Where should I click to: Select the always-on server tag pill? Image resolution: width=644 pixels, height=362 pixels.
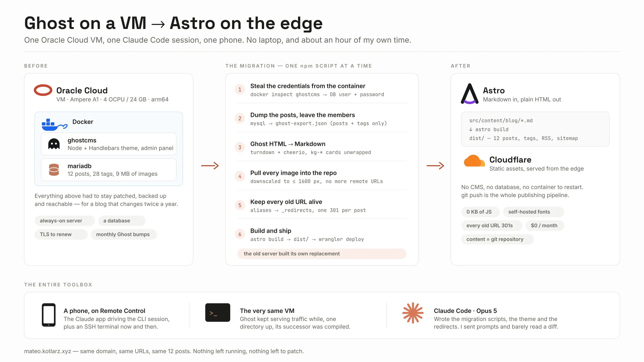pyautogui.click(x=65, y=221)
